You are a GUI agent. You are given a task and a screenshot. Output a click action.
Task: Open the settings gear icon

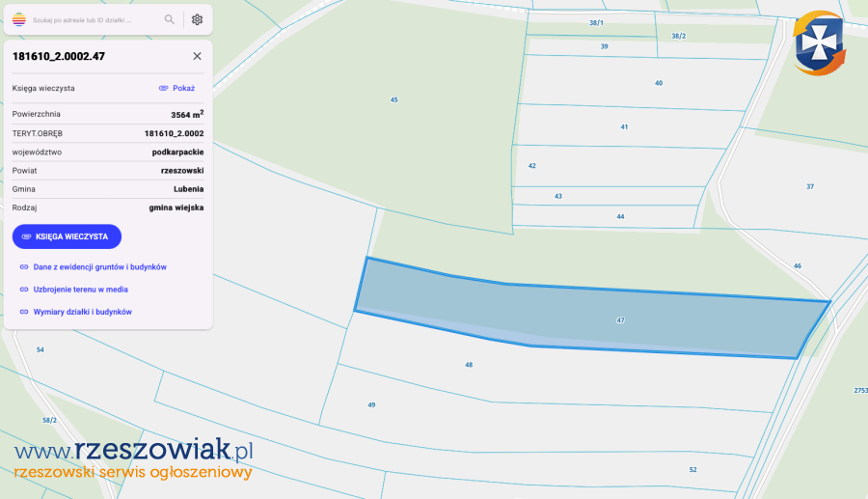197,19
